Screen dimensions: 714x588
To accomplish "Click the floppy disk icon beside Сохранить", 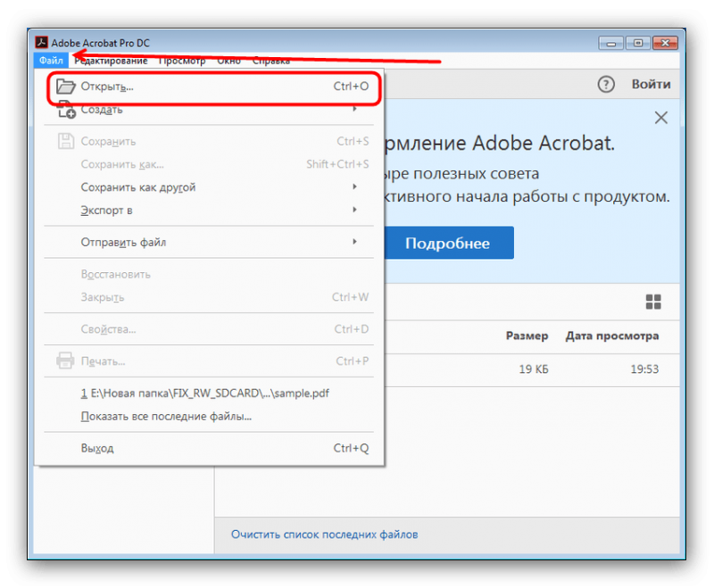I will [65, 141].
